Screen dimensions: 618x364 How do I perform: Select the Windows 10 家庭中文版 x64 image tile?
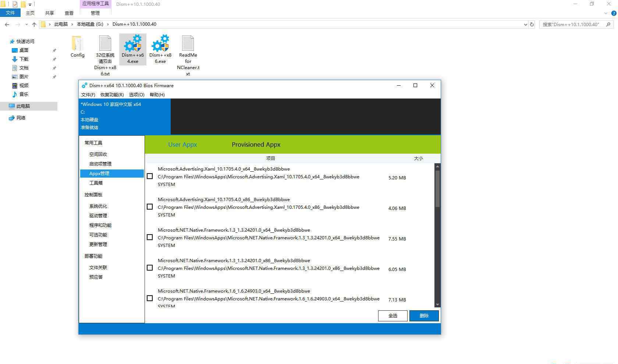[x=125, y=116]
